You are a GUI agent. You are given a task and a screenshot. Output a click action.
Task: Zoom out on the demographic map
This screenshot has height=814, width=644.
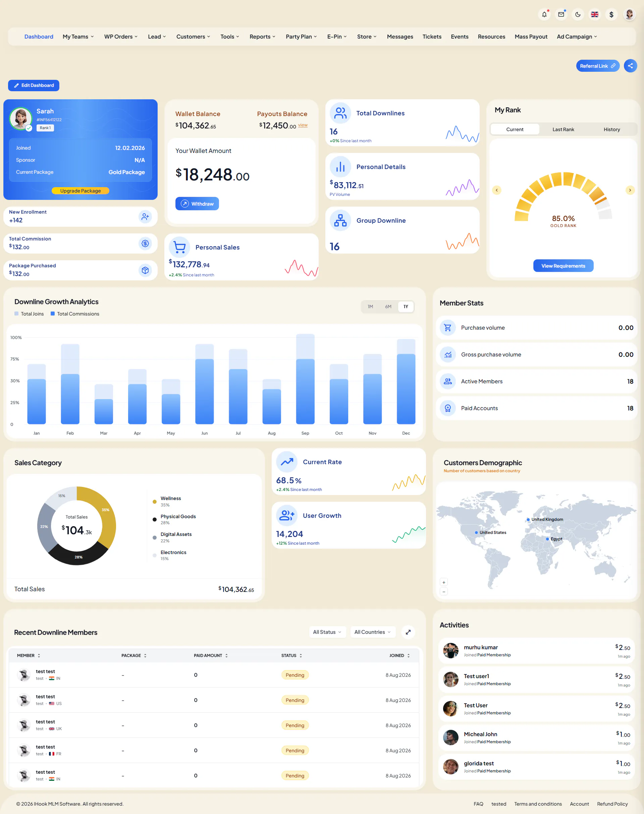[x=444, y=592]
